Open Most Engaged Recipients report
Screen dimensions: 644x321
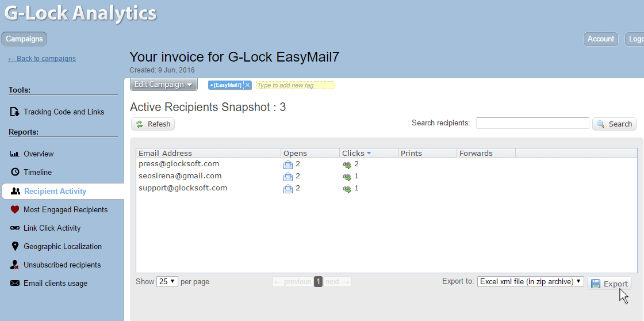coord(66,209)
